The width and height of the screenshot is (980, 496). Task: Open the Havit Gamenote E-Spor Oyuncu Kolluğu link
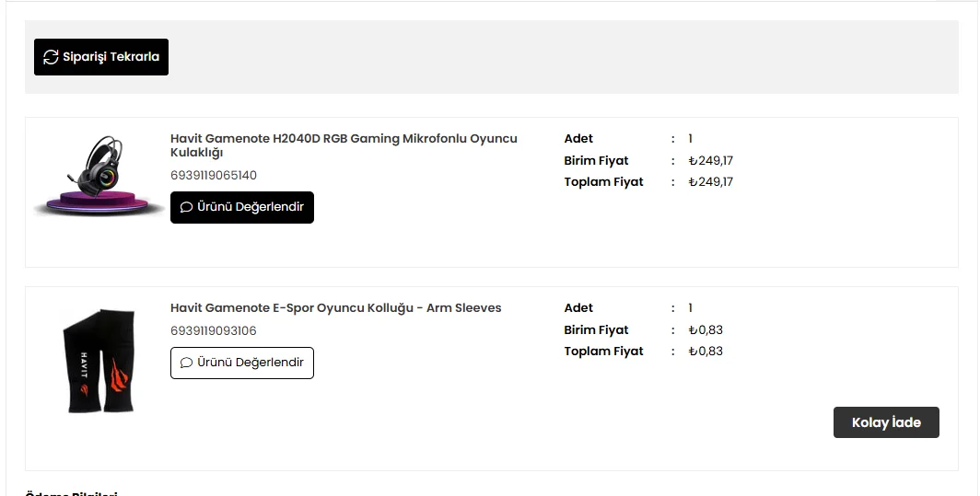(335, 308)
